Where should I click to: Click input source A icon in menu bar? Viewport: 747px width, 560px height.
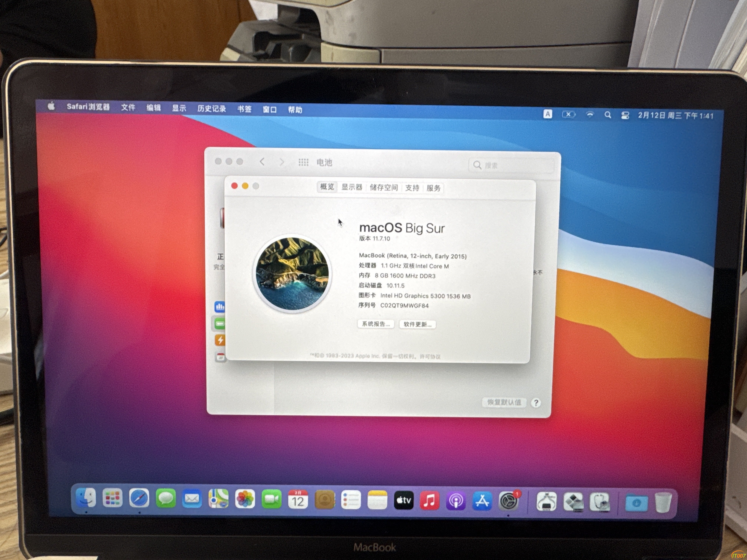[548, 114]
